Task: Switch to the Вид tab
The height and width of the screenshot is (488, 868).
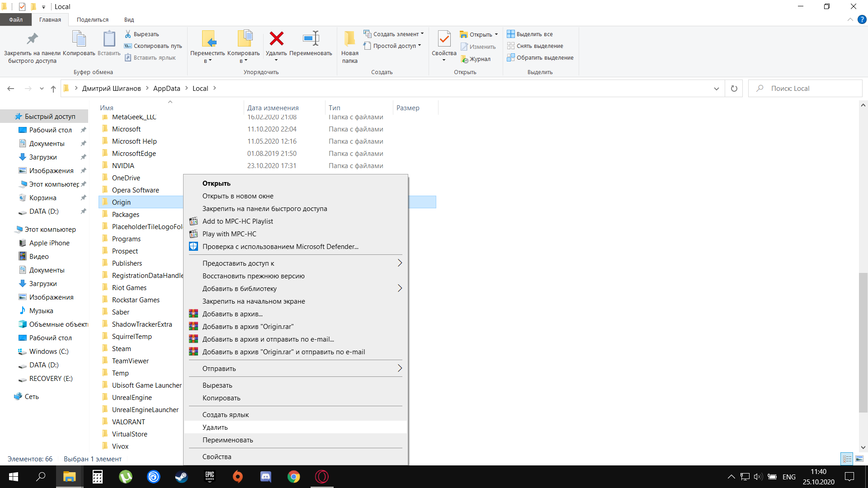Action: 129,19
